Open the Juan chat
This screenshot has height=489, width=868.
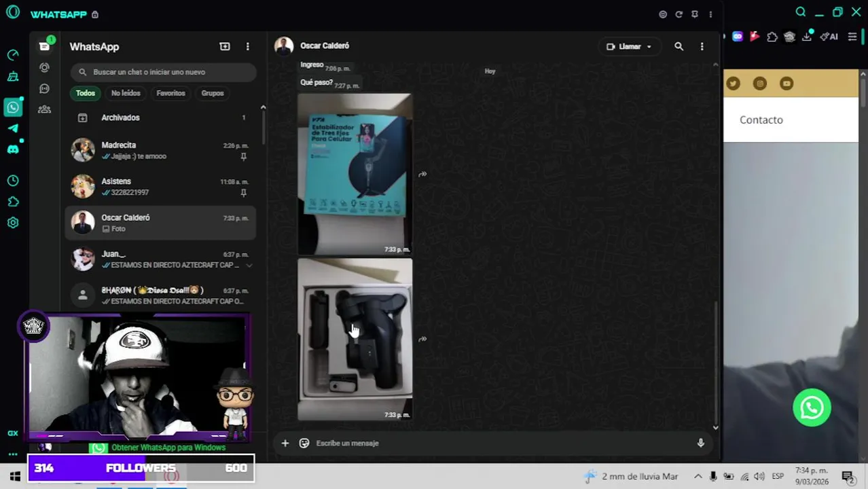[160, 259]
